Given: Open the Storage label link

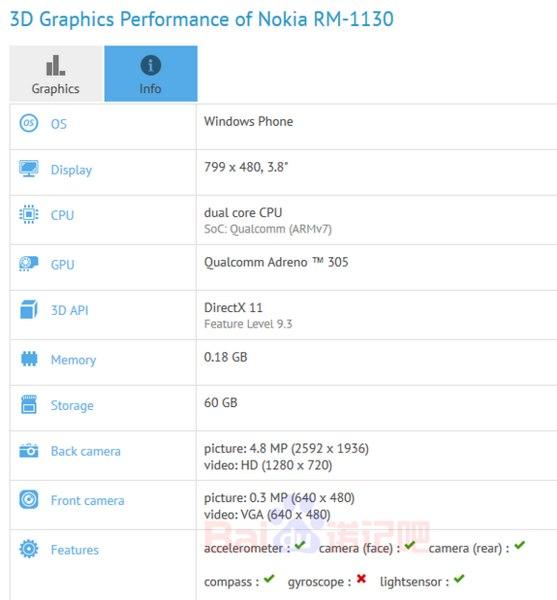Looking at the screenshot, I should pos(72,405).
